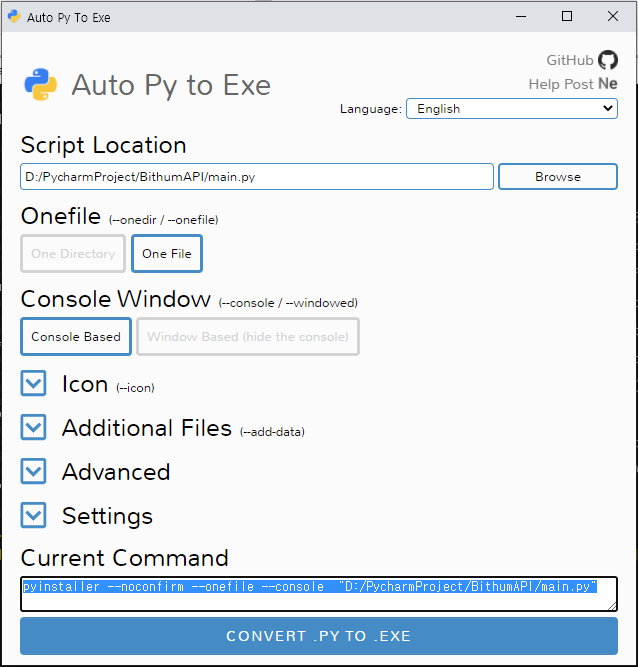Select the One File option
The height and width of the screenshot is (667, 638).
pos(167,254)
